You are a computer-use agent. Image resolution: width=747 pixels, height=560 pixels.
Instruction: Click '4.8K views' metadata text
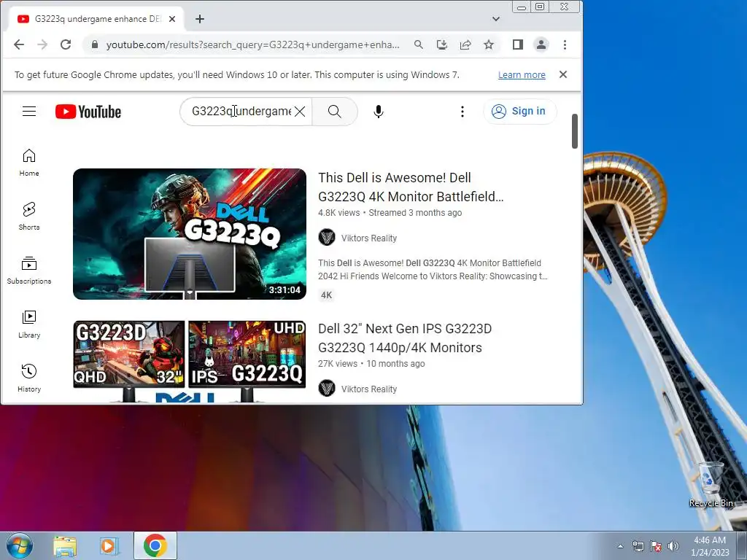(x=338, y=213)
